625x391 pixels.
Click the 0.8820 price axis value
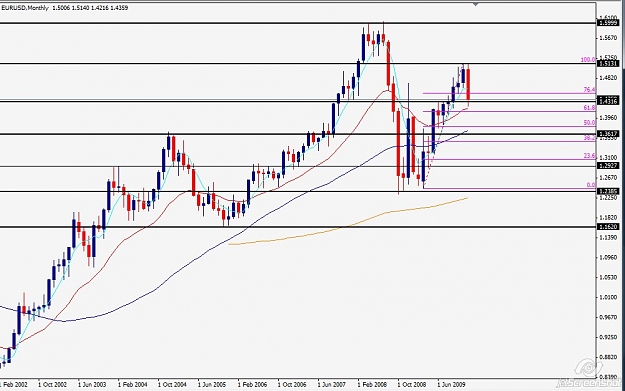pyautogui.click(x=609, y=357)
